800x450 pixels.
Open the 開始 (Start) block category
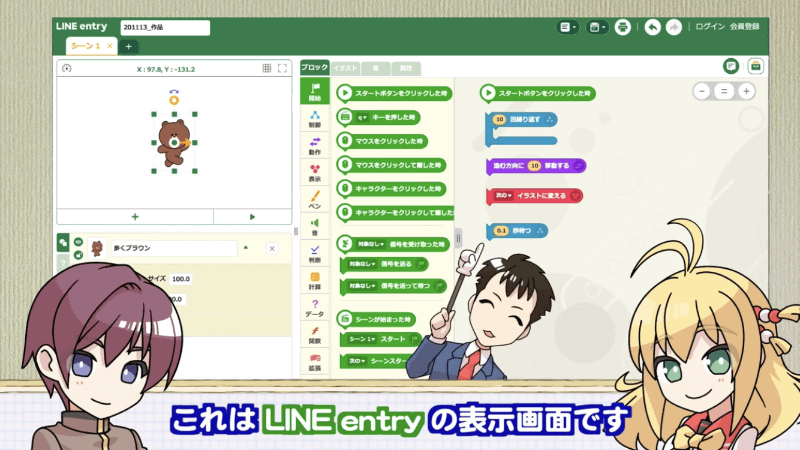pos(315,91)
